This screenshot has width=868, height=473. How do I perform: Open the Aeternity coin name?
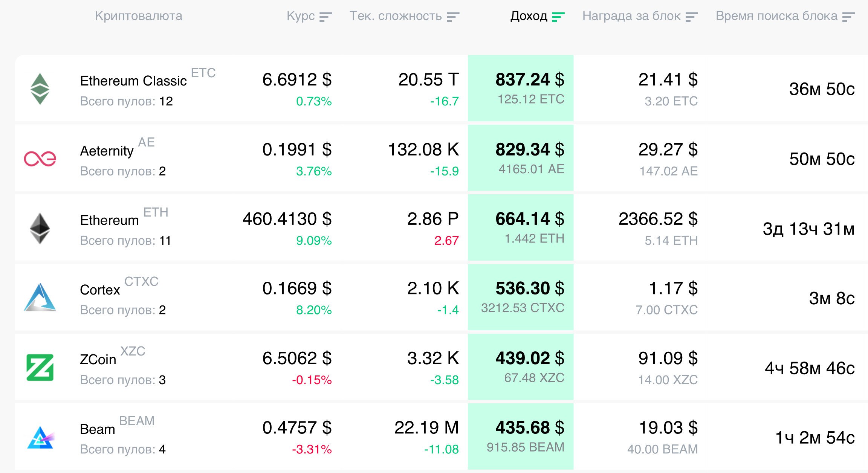click(x=107, y=151)
